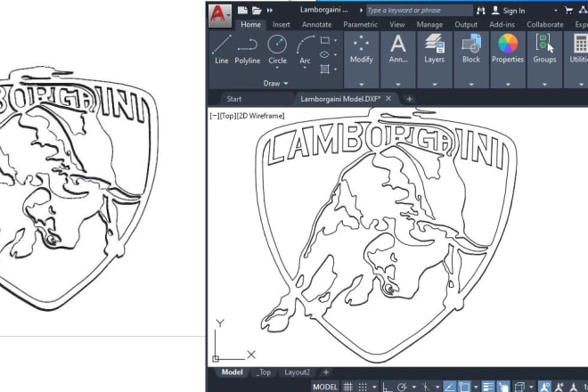
Task: Click the [2D Wireframe] visual style control
Action: point(261,116)
